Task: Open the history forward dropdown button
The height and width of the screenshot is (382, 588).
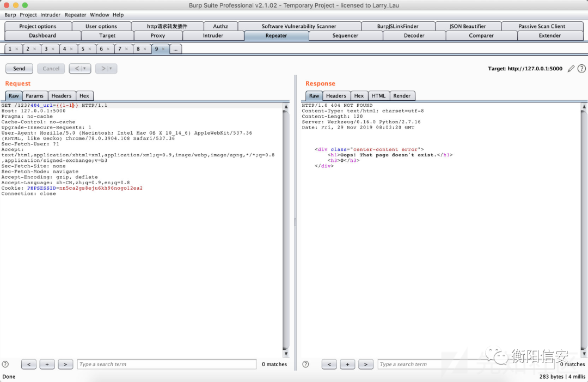Action: tap(106, 69)
